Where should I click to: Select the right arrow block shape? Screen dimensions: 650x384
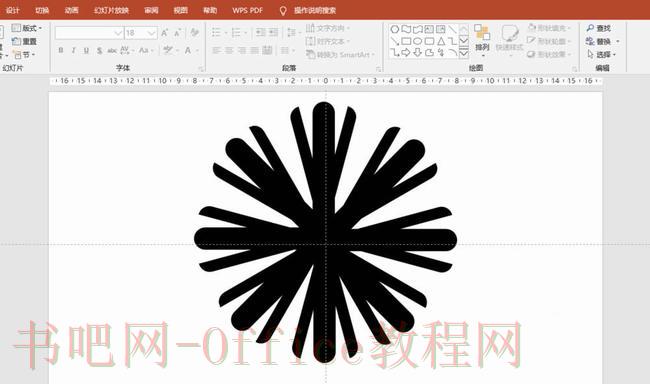coord(406,52)
